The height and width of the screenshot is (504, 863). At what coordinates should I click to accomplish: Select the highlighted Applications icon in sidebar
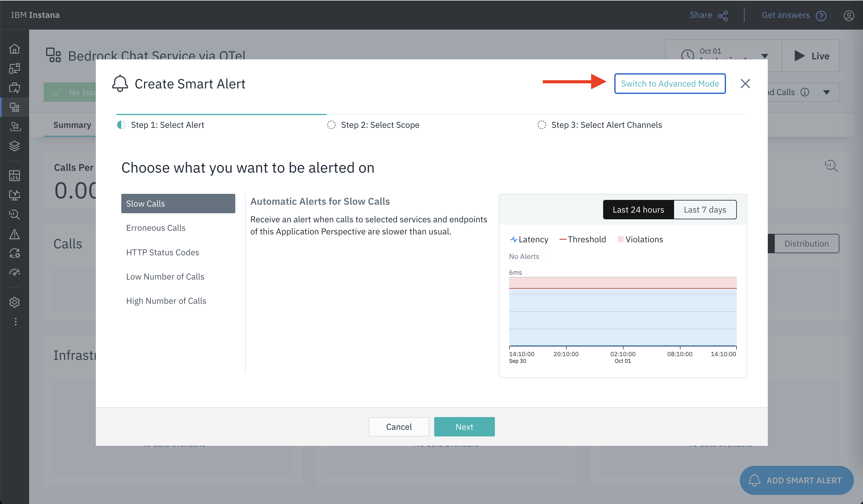pos(15,107)
